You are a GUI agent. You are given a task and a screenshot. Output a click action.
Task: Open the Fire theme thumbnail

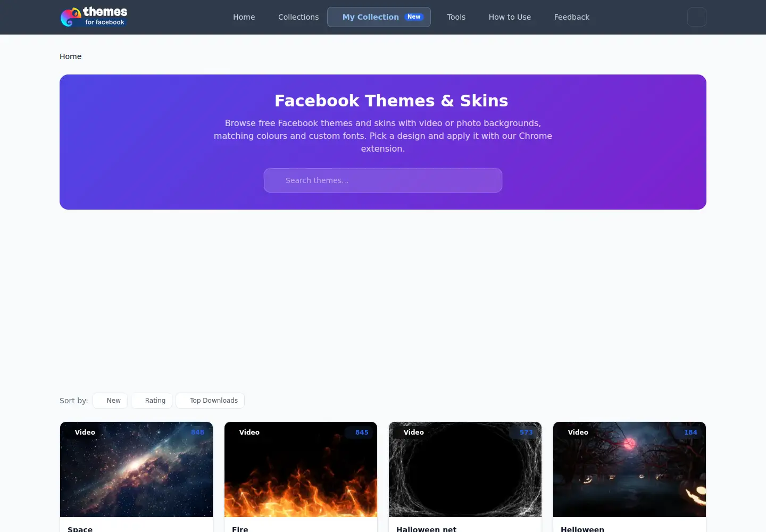(301, 469)
